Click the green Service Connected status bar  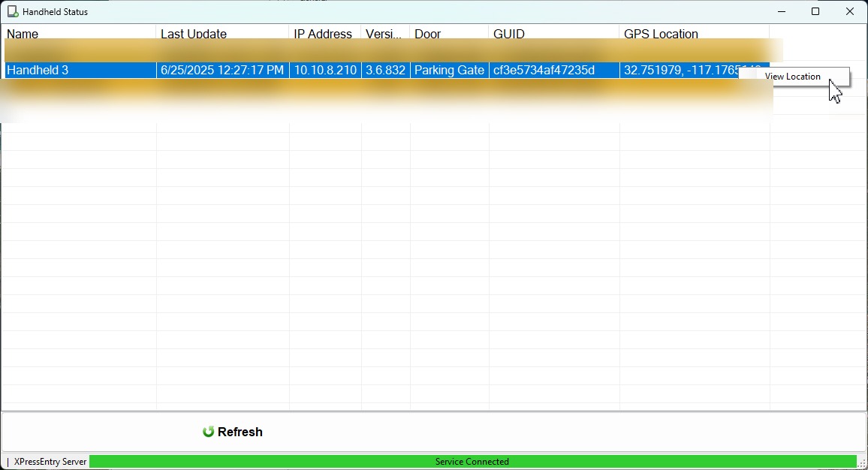pos(472,462)
